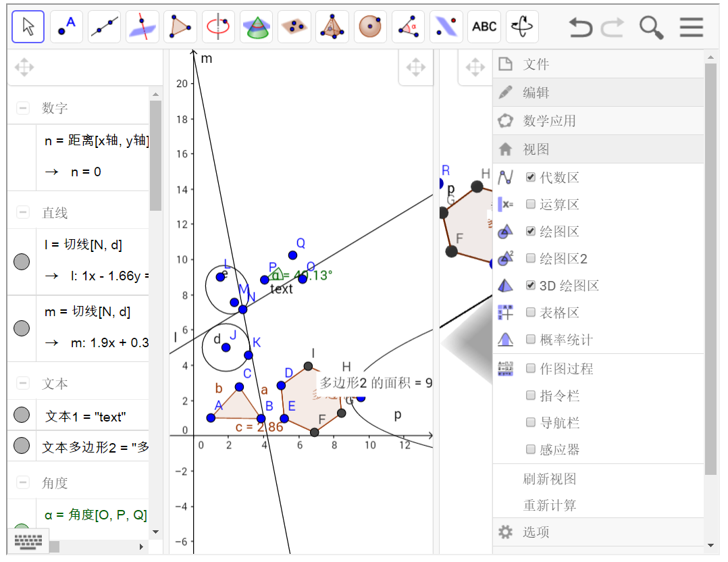Select the Move arrow tool

28,26
